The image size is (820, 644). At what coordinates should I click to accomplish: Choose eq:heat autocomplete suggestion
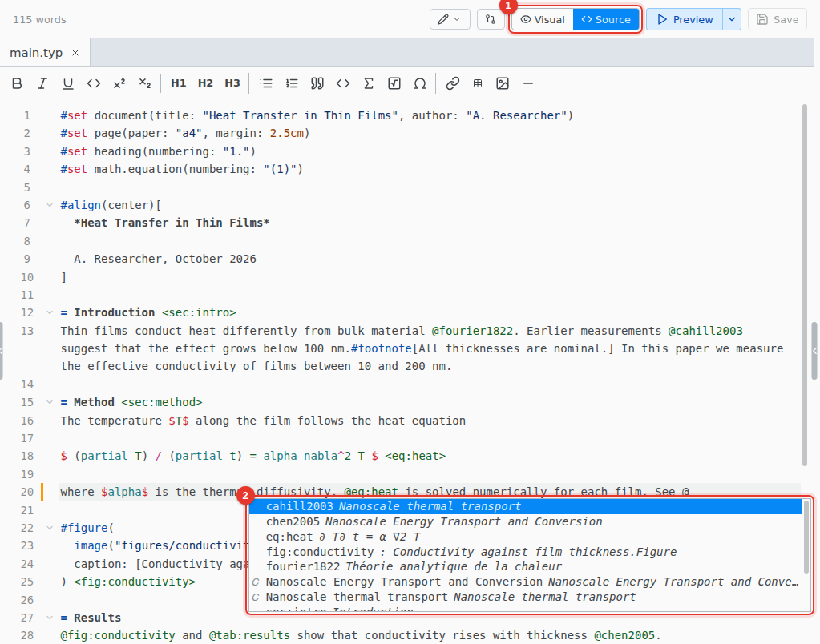pos(526,537)
